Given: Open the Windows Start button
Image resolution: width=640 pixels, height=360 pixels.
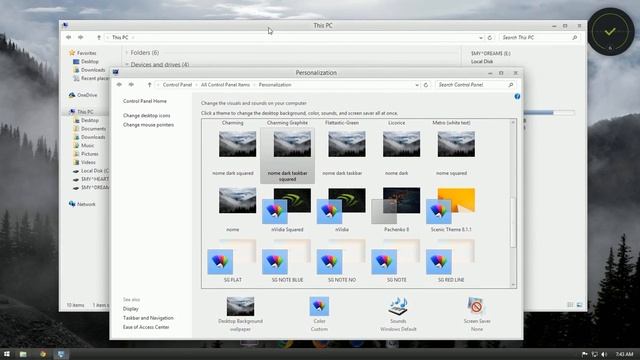Looking at the screenshot, I should pos(7,354).
